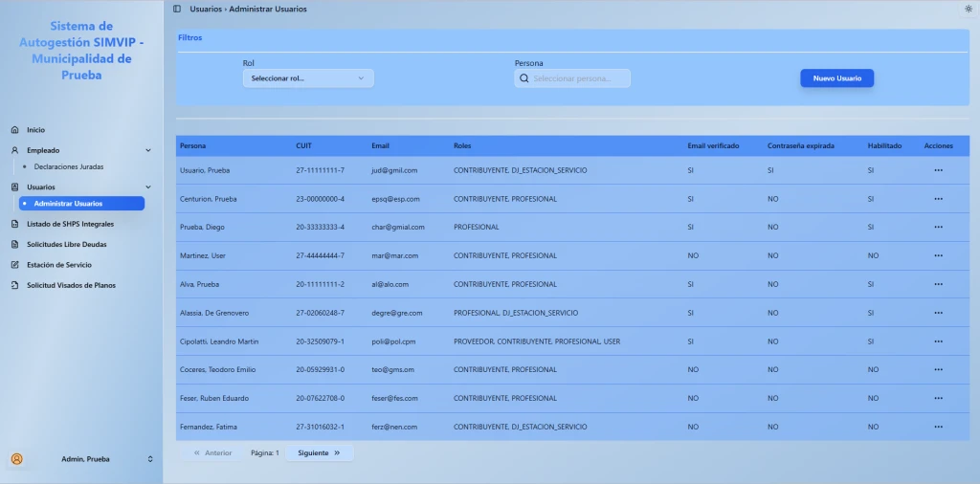This screenshot has height=484, width=980.
Task: Click the Habilitado column header
Action: (x=884, y=146)
